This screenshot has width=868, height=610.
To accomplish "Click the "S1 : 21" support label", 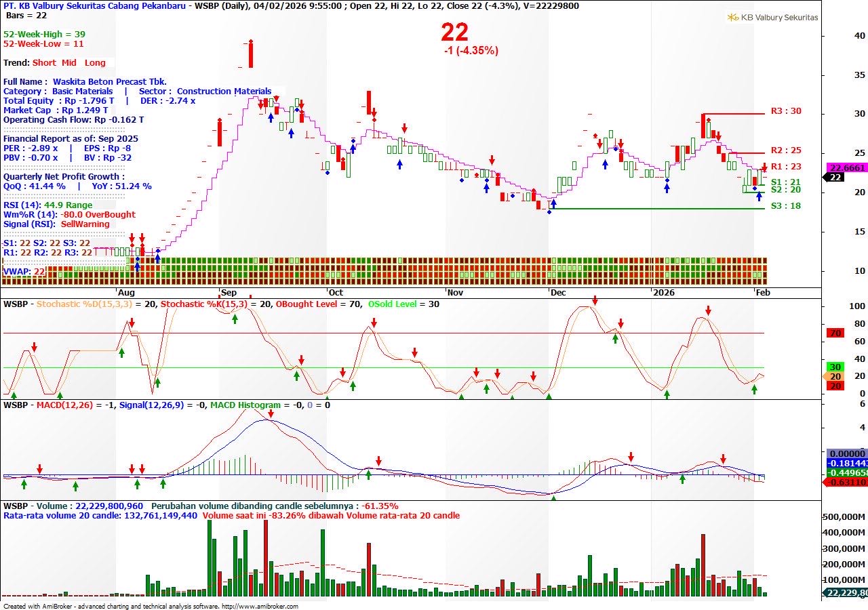I will 786,182.
